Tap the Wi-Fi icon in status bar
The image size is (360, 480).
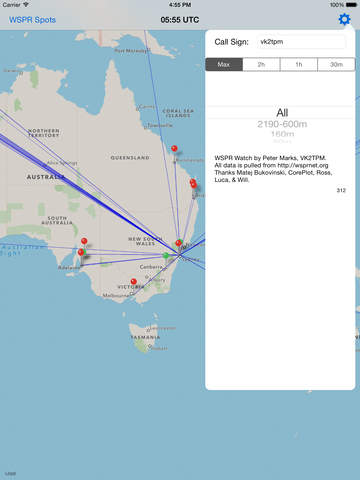point(26,5)
